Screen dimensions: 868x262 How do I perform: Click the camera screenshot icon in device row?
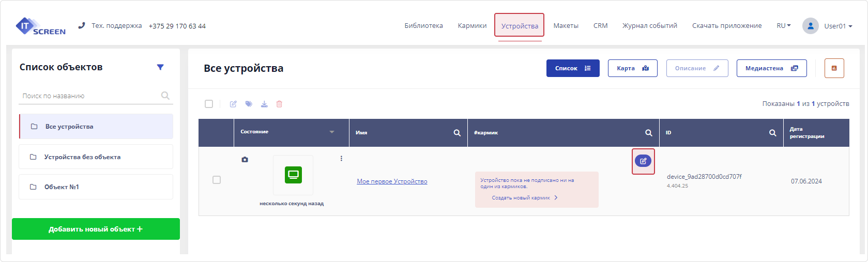[245, 160]
